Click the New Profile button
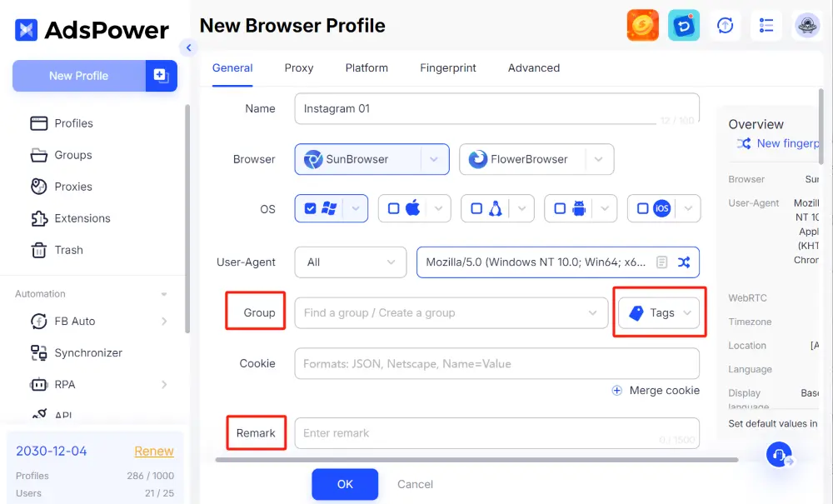Screen dimensions: 833x504 click(x=78, y=76)
